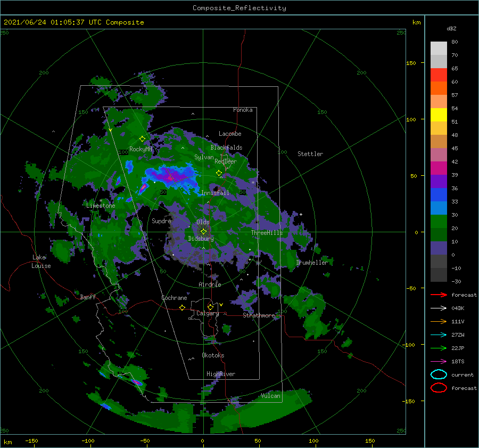Click the Airdrie town label
This screenshot has height=448, width=479.
point(210,284)
